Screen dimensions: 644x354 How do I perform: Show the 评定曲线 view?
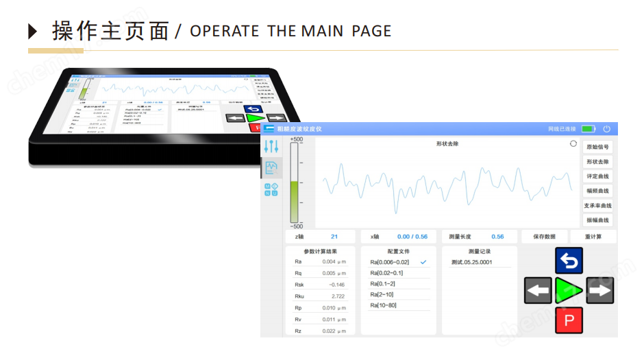pos(597,176)
